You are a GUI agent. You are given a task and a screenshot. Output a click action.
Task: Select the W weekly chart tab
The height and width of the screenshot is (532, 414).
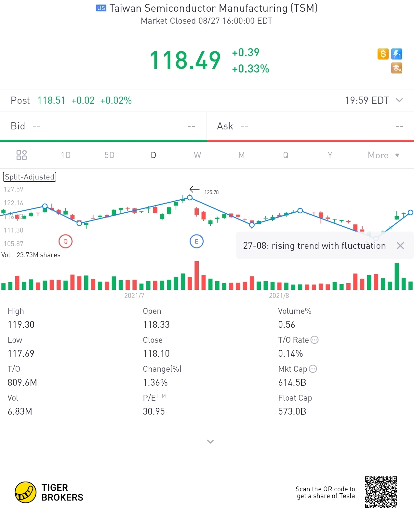coord(197,155)
